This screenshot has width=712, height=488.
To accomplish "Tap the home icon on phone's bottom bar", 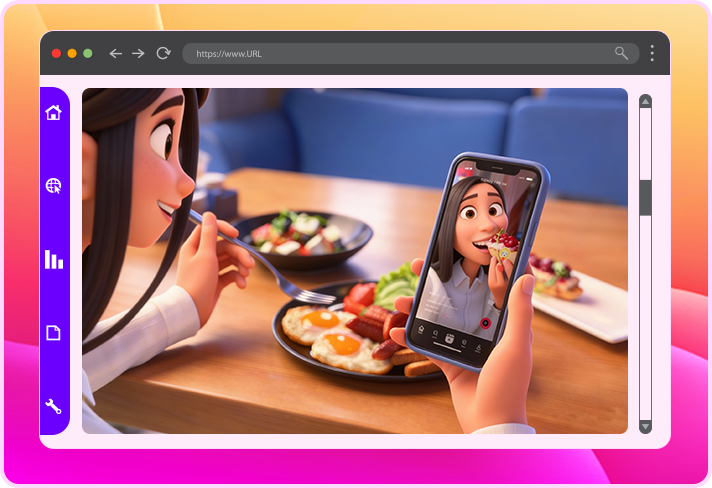I will coord(422,330).
